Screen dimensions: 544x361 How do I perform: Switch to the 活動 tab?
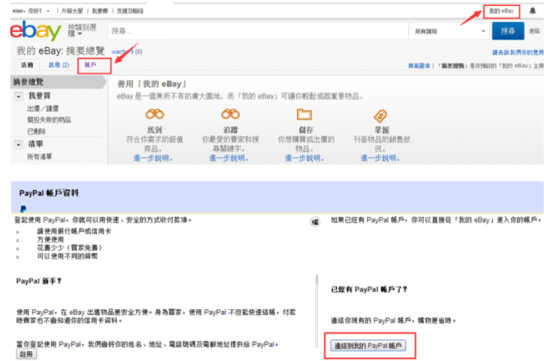pyautogui.click(x=27, y=65)
